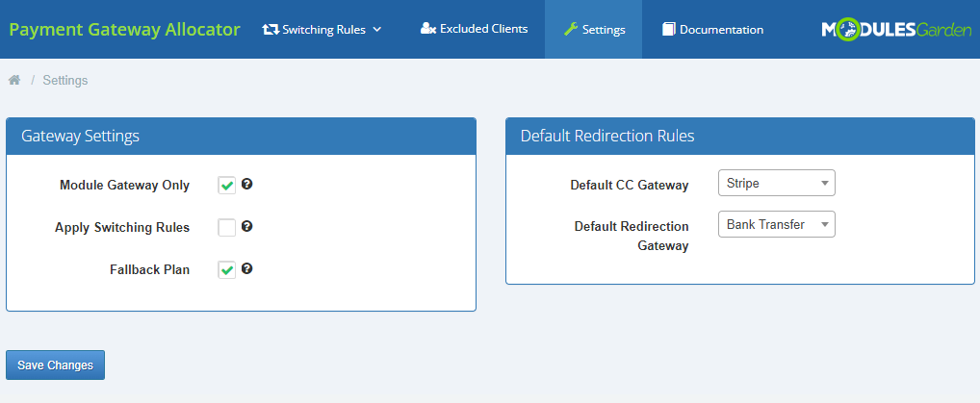Click the Save Changes button
This screenshot has width=980, height=403.
click(55, 365)
